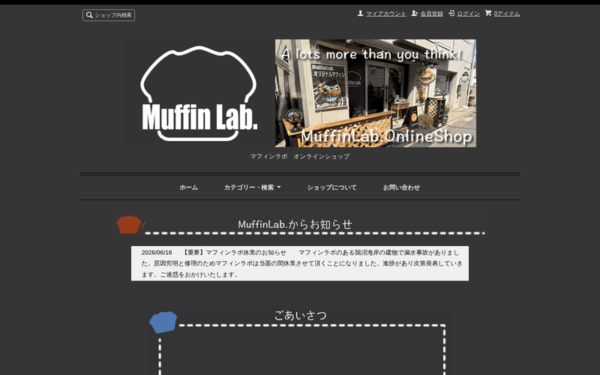Image resolution: width=600 pixels, height=375 pixels.
Task: Click the member registration person-plus icon
Action: [x=414, y=13]
